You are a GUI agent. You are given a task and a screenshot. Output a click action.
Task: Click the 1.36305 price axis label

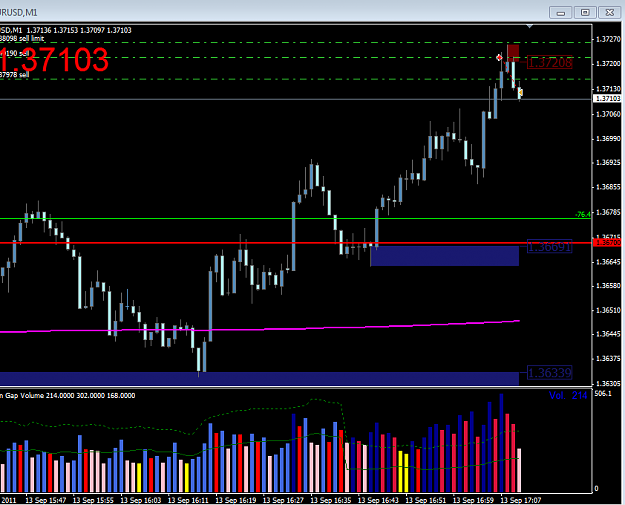pyautogui.click(x=608, y=383)
